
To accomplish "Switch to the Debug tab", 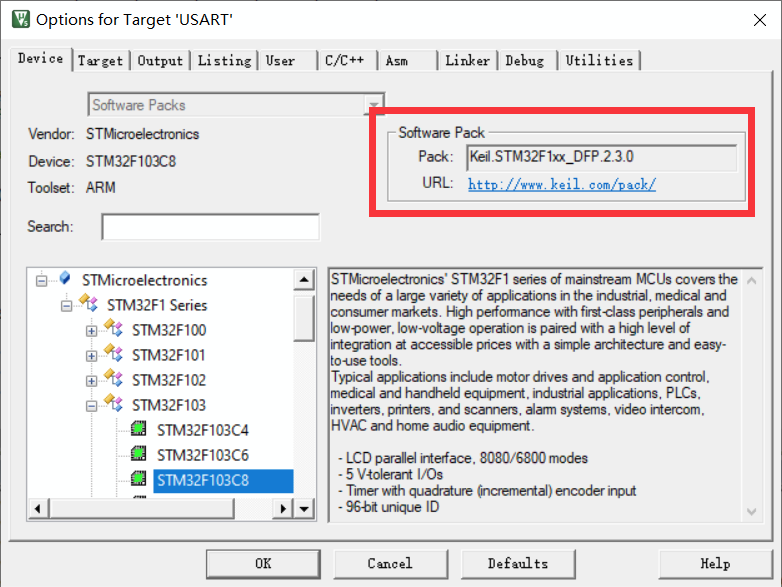I will tap(528, 61).
